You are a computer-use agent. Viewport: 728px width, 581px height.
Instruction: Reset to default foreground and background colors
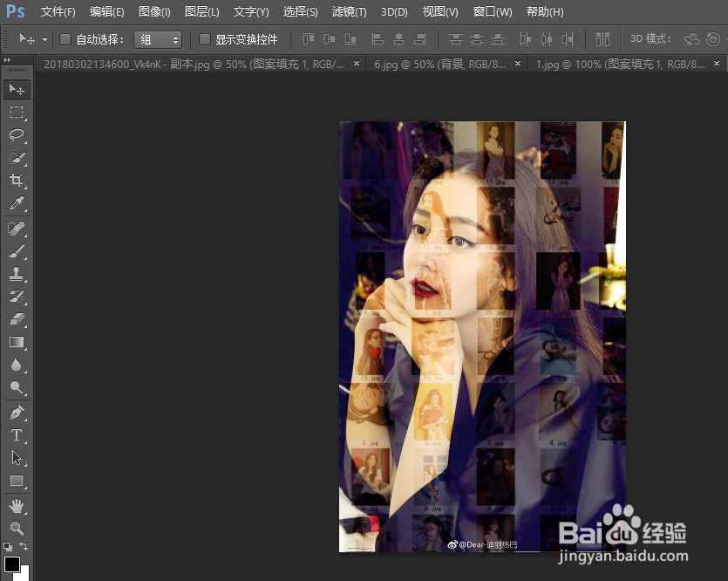(x=8, y=547)
